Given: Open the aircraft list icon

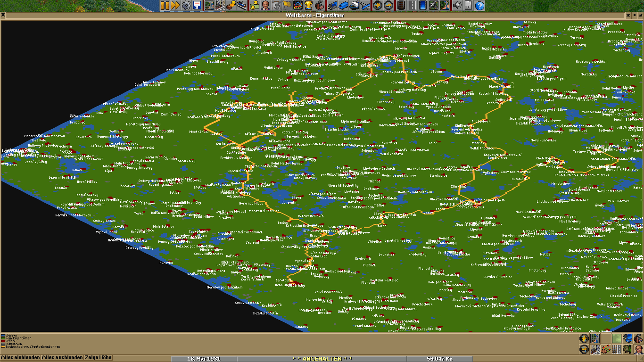Looking at the screenshot, I should click(x=365, y=6).
